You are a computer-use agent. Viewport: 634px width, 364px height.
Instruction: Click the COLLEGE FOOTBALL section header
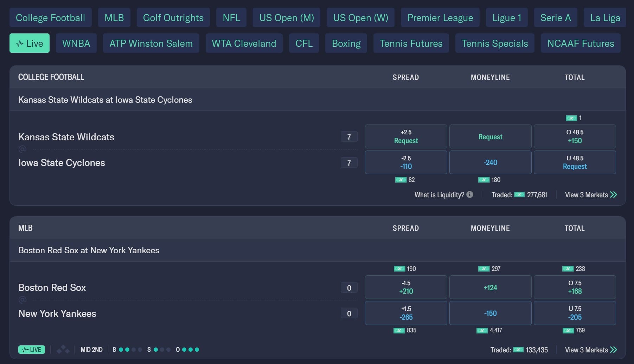(x=51, y=77)
